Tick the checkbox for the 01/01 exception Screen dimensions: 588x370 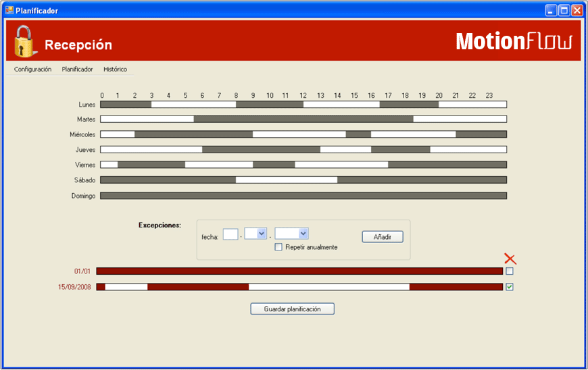(510, 271)
